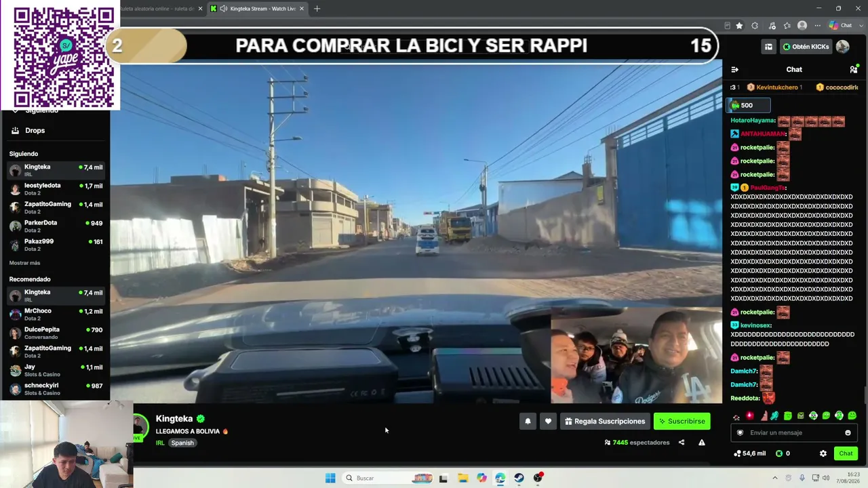Open Pakaz999 channel in sidebar
This screenshot has width=868, height=488.
(55, 244)
